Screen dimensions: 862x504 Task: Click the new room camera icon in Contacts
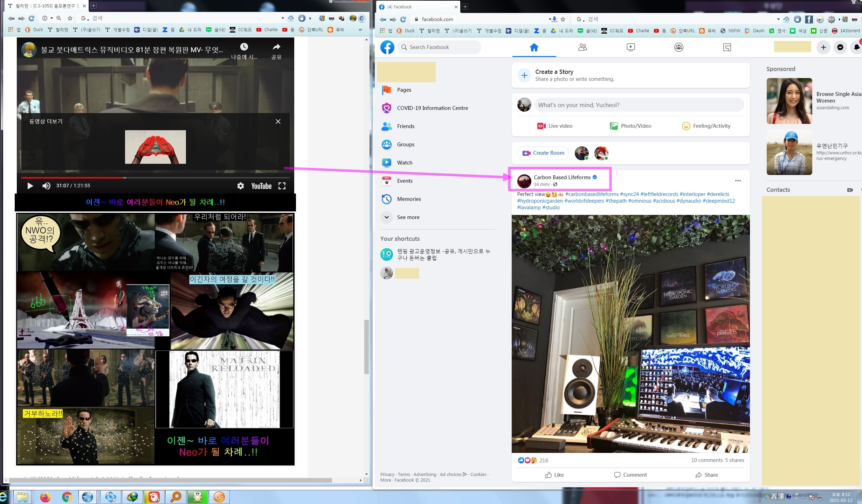click(x=850, y=190)
